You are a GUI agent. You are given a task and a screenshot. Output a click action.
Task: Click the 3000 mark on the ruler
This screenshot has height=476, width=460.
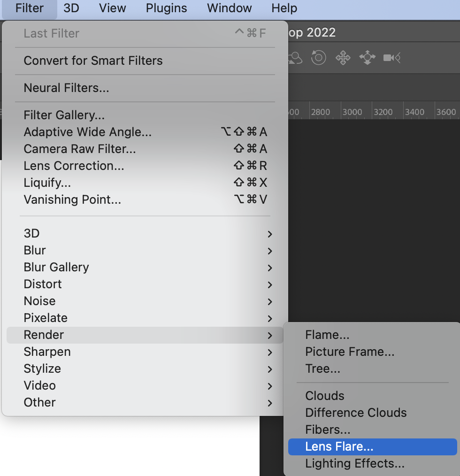(x=353, y=112)
